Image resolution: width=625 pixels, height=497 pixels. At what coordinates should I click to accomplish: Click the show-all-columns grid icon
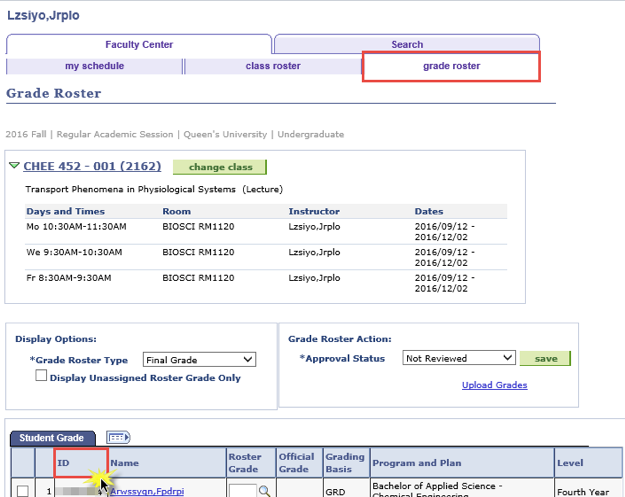pyautogui.click(x=117, y=437)
